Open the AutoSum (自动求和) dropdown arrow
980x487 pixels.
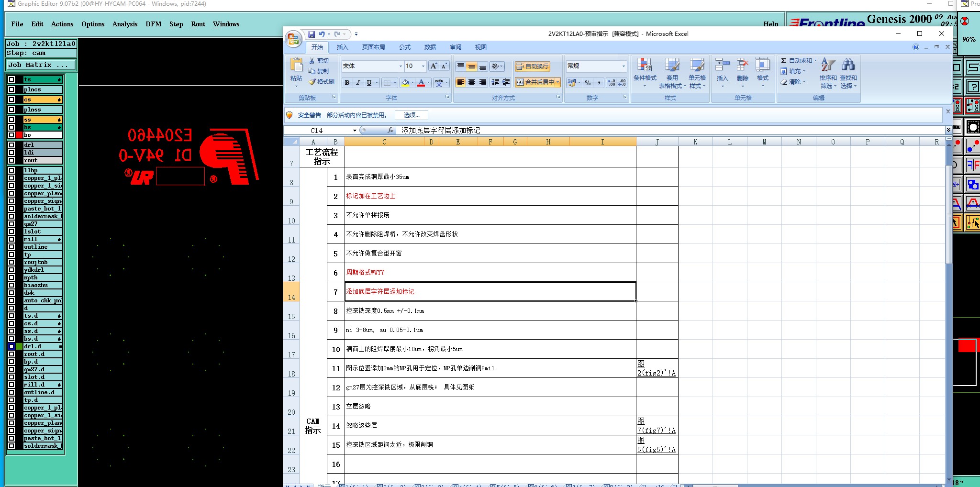[816, 61]
